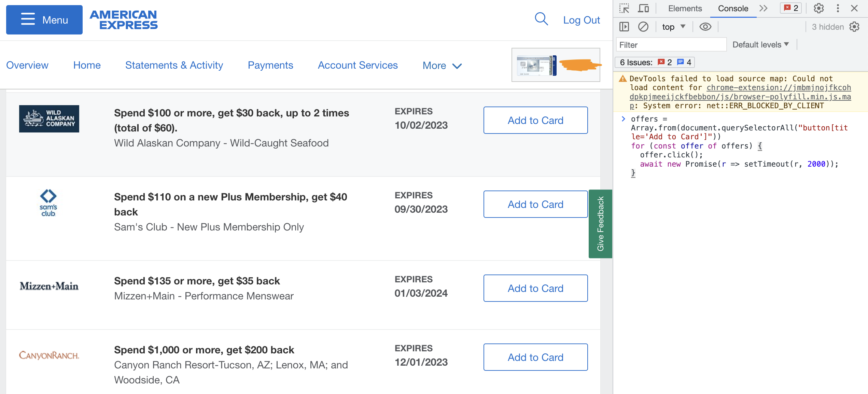The width and height of the screenshot is (868, 394).
Task: Open the Menu hamburger button
Action: [44, 20]
